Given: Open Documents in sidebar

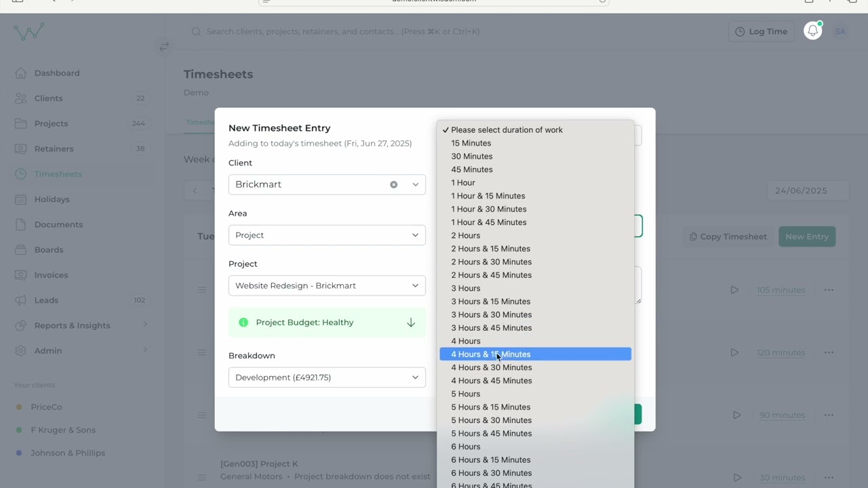Looking at the screenshot, I should [x=58, y=224].
